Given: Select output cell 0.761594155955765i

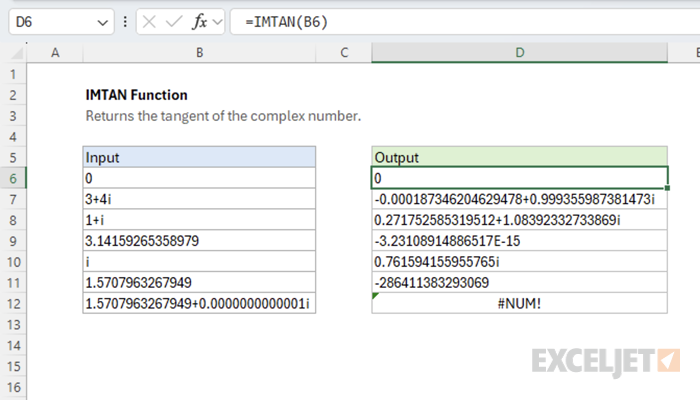Looking at the screenshot, I should click(x=520, y=262).
